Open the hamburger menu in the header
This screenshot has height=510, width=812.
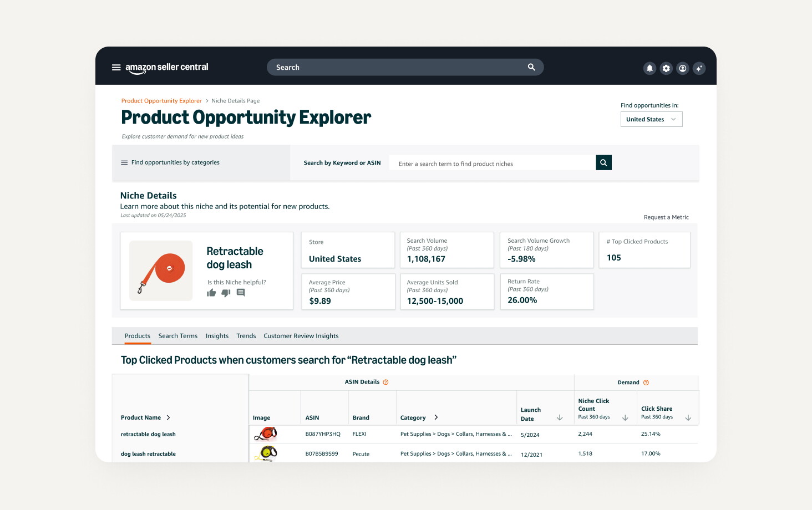116,68
